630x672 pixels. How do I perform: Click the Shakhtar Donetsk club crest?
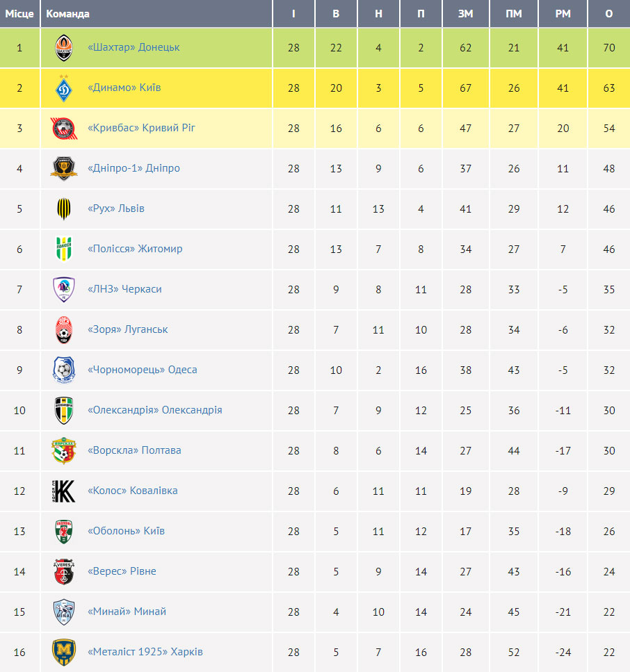64,47
